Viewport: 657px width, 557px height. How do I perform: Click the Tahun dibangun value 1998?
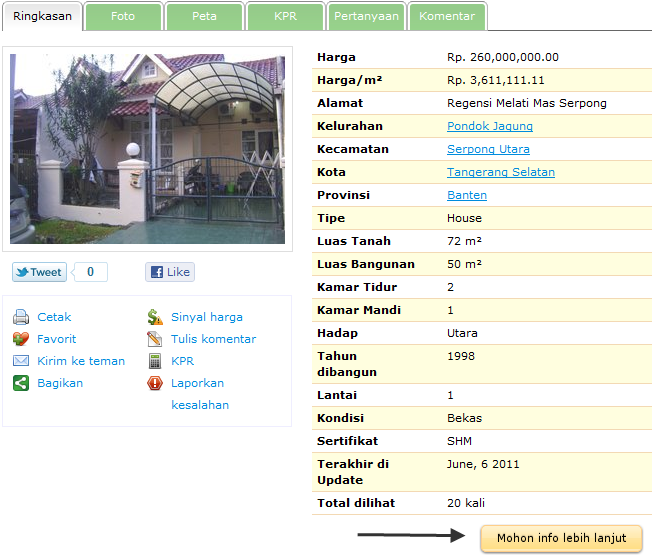pyautogui.click(x=461, y=356)
